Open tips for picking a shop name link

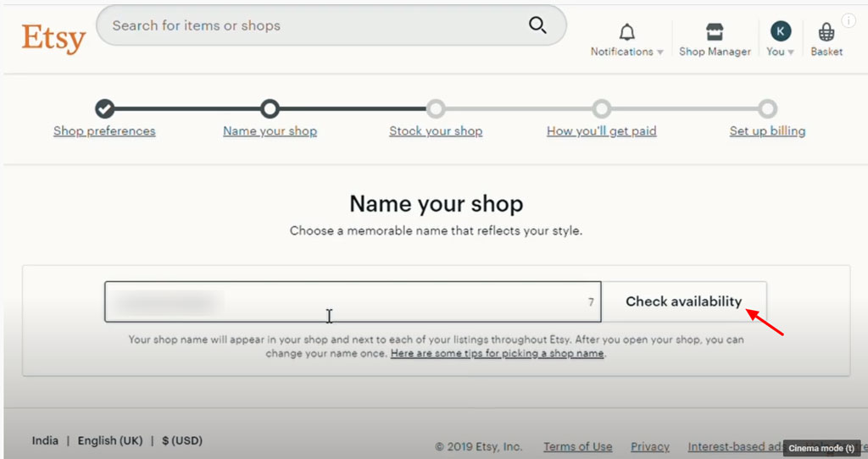pos(497,353)
